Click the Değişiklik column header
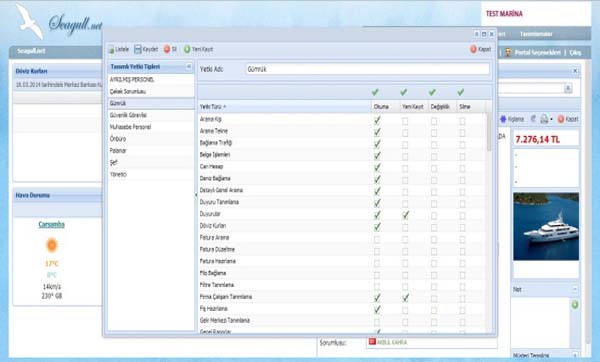This screenshot has height=362, width=600. (442, 107)
